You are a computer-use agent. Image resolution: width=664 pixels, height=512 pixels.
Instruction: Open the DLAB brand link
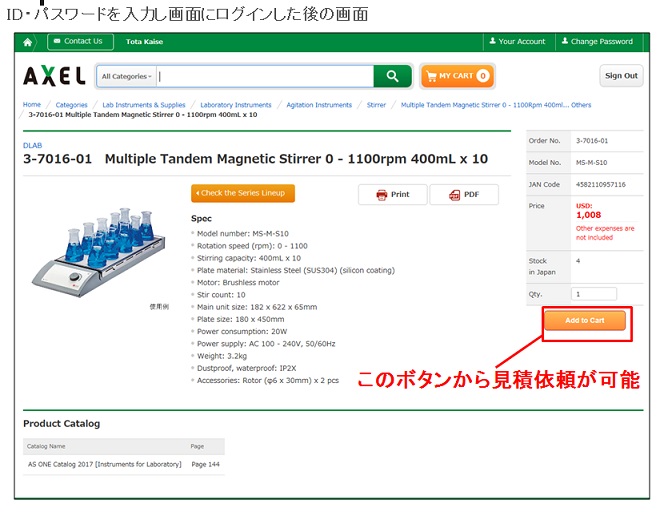pyautogui.click(x=33, y=145)
